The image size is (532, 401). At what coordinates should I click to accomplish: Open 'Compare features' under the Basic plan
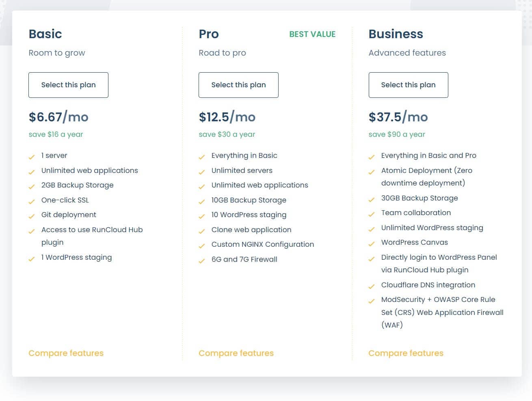pyautogui.click(x=66, y=353)
